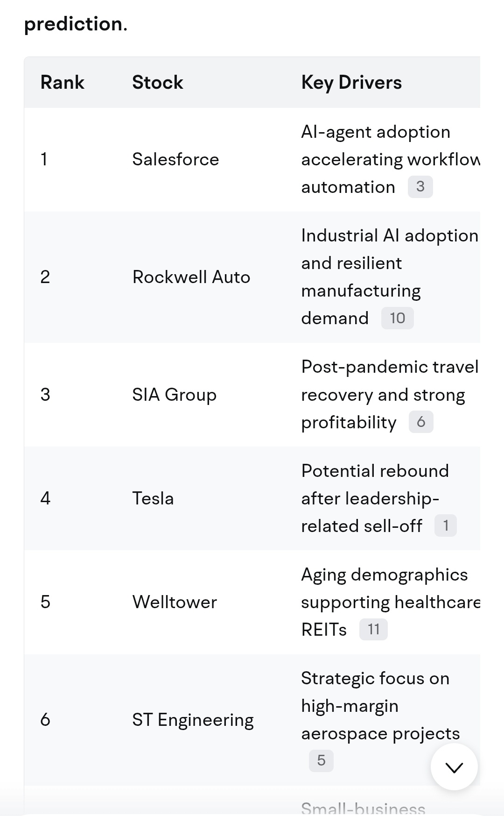Click rank number 4 in the table
Viewport: 504px width, 816px height.
45,498
